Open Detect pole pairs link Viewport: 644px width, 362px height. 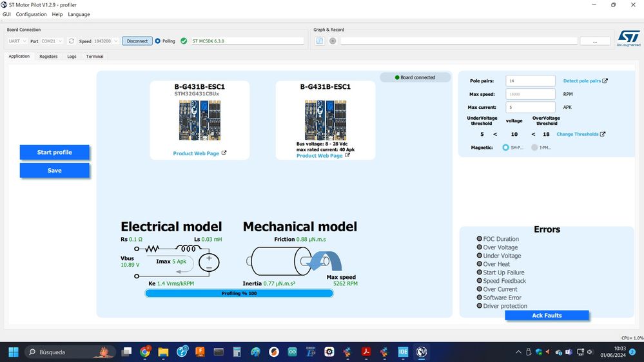(581, 81)
